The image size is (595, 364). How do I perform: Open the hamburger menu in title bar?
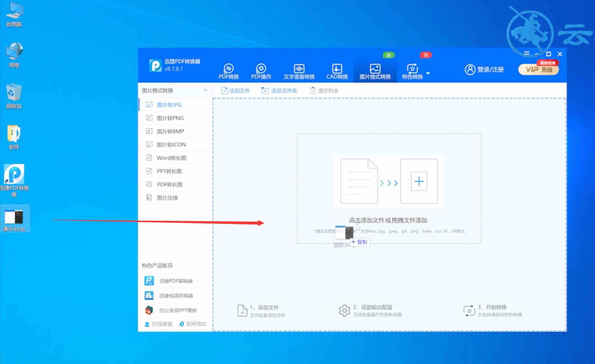[x=527, y=54]
